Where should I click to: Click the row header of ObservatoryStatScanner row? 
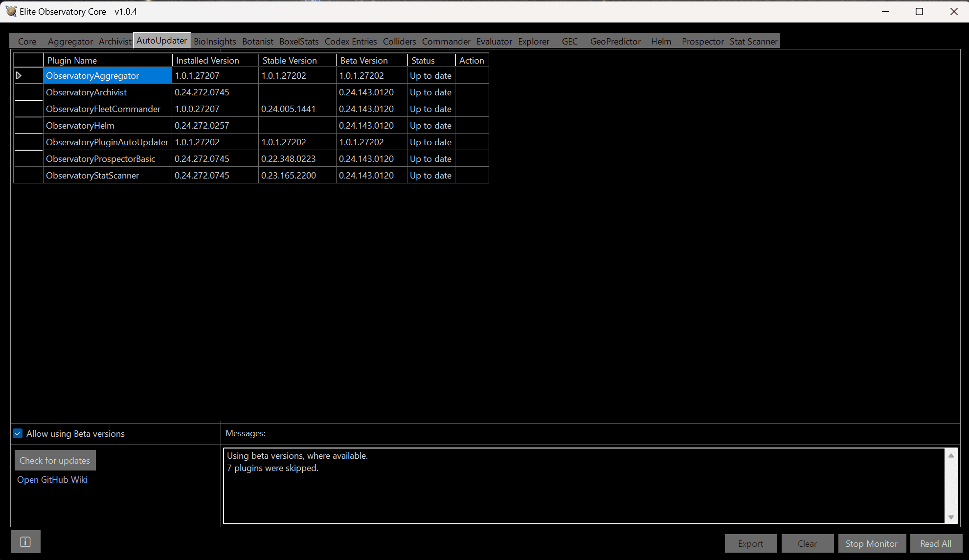pyautogui.click(x=29, y=176)
